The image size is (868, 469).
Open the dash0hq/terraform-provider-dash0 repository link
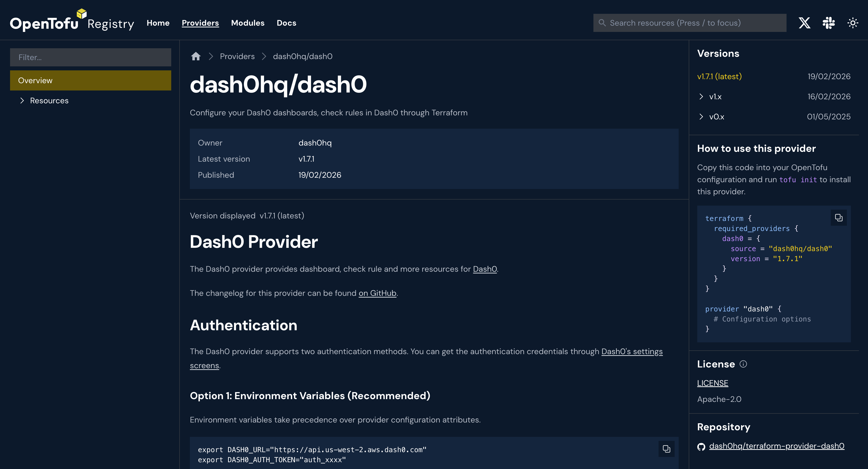[x=776, y=446]
